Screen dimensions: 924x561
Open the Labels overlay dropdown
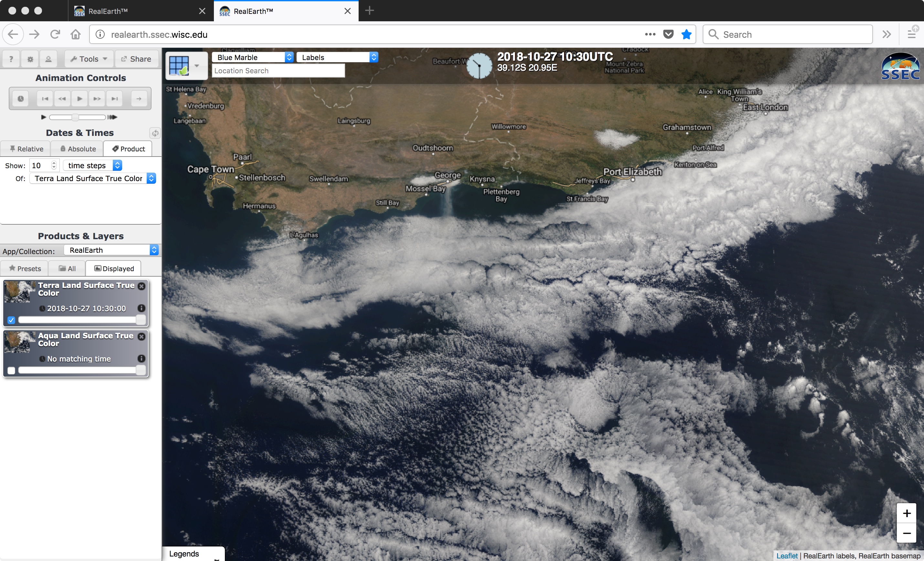(x=337, y=57)
